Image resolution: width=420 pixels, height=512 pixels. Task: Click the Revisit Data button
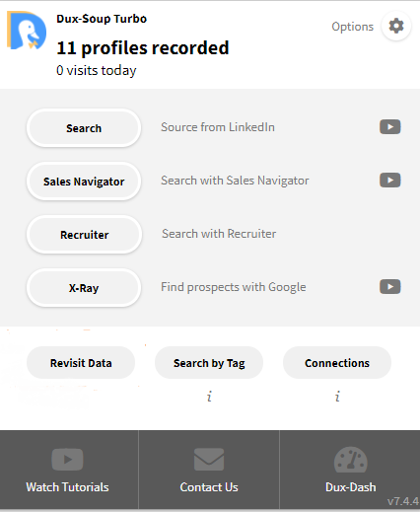[x=81, y=363]
